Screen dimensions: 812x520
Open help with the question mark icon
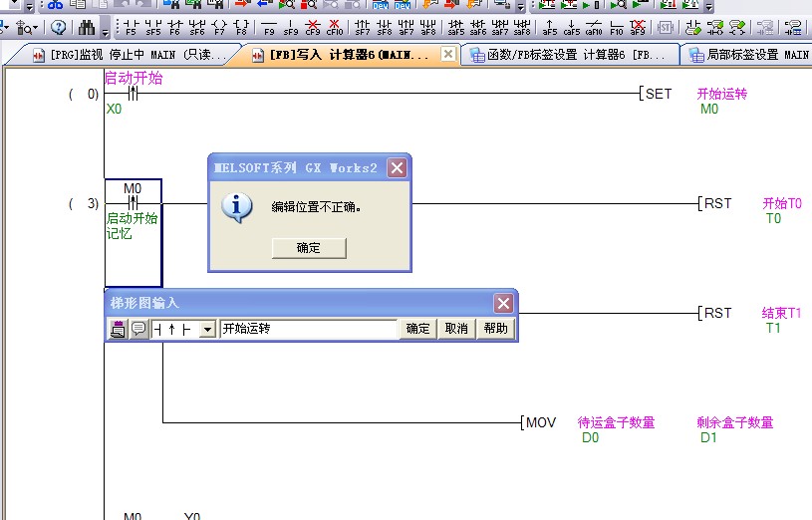[59, 27]
